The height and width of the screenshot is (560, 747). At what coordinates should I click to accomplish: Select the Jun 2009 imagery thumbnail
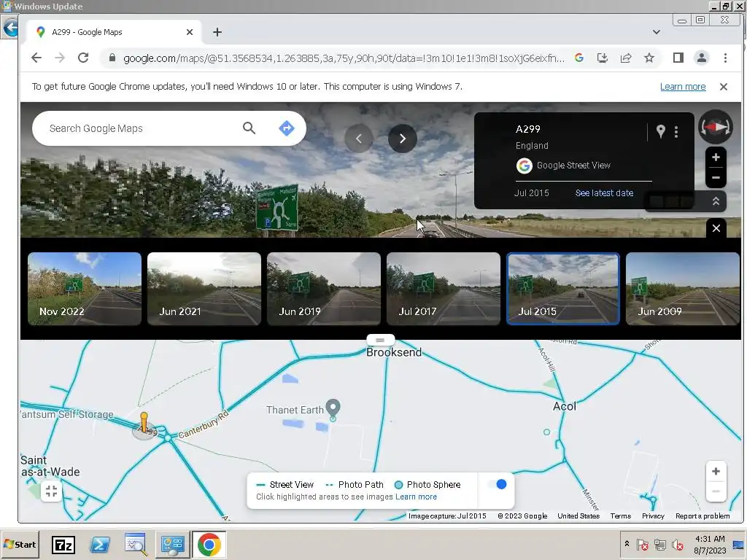tap(683, 289)
